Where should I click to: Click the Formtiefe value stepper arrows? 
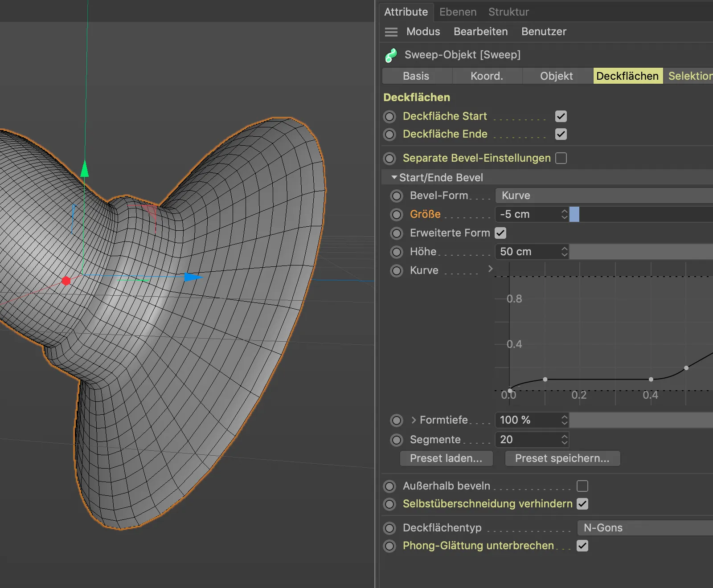564,420
